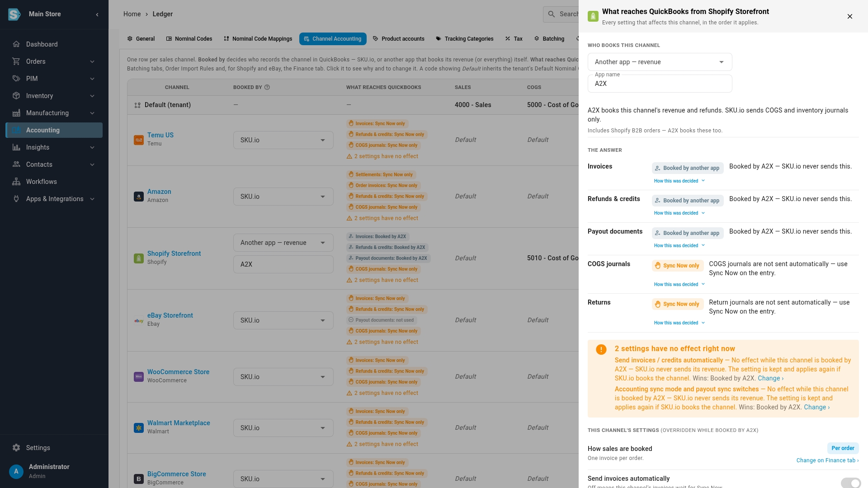Click the PIM tag icon

coord(16,79)
